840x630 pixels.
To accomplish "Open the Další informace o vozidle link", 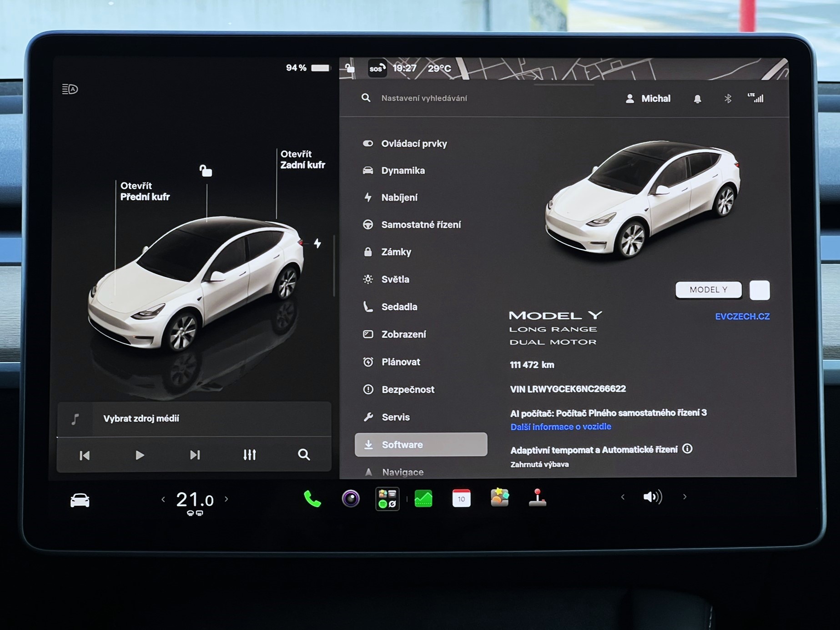I will coord(561,427).
